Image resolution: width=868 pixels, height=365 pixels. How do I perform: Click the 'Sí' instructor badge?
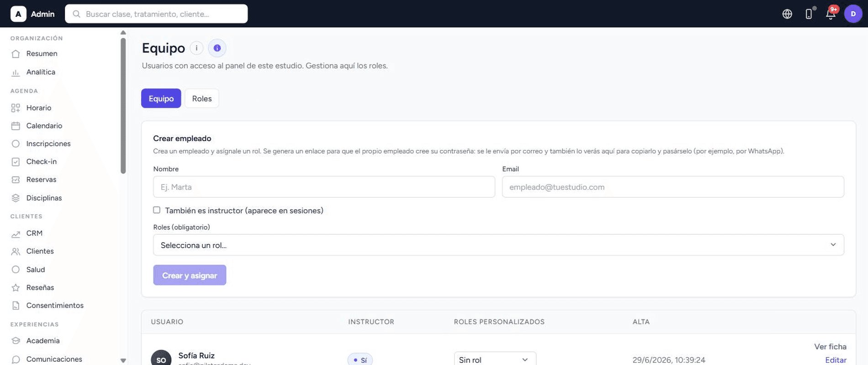pos(360,360)
